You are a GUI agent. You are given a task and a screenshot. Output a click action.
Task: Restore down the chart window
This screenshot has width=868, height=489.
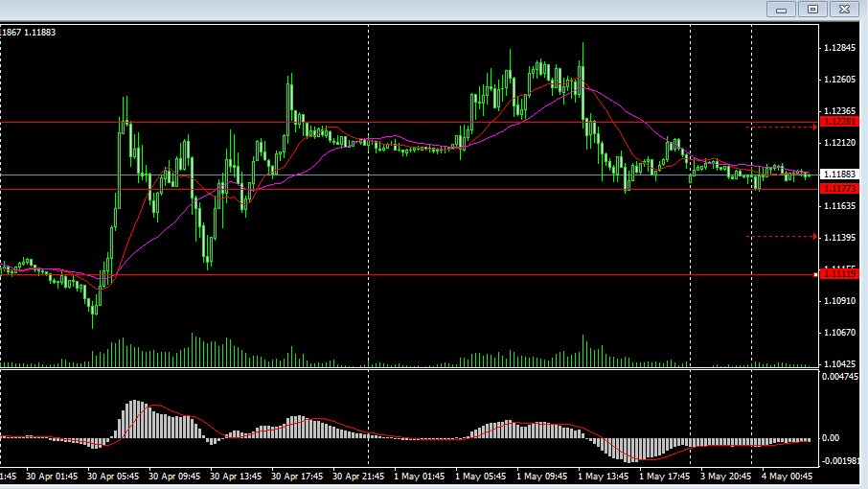[x=813, y=9]
